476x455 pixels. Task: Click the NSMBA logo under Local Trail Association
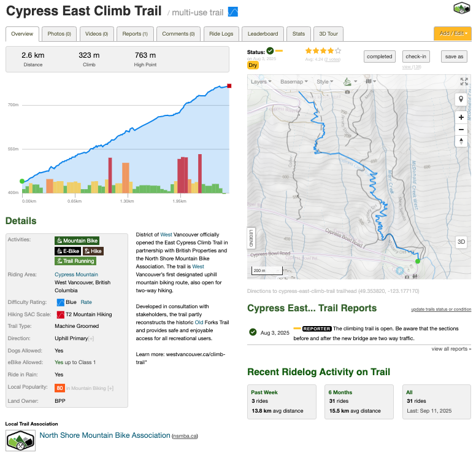(20, 440)
